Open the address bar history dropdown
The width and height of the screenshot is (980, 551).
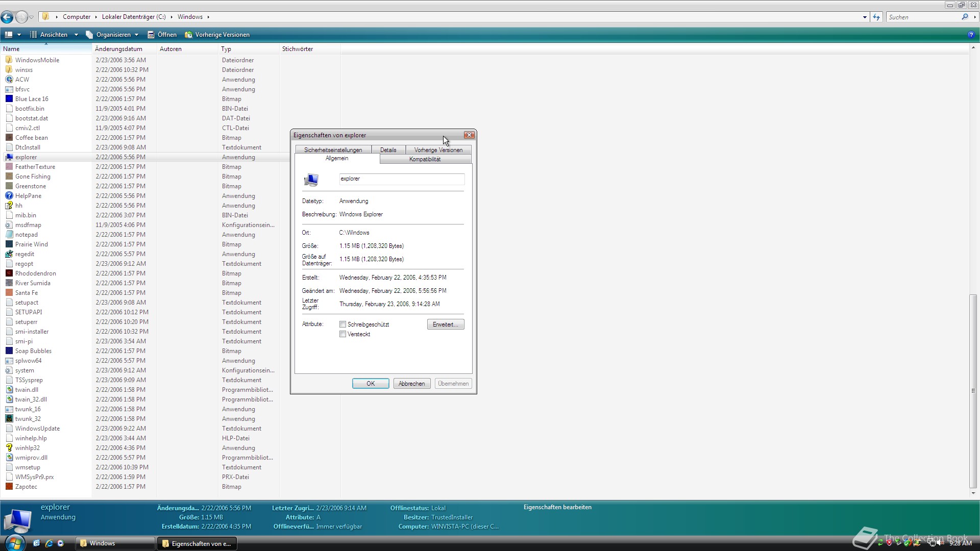865,17
